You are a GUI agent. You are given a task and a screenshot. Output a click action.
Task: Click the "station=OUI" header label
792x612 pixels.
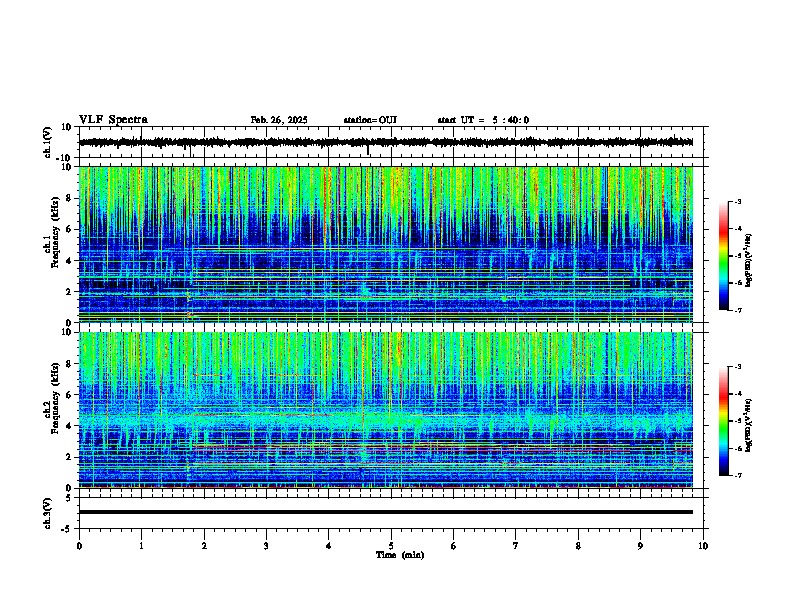click(x=370, y=120)
